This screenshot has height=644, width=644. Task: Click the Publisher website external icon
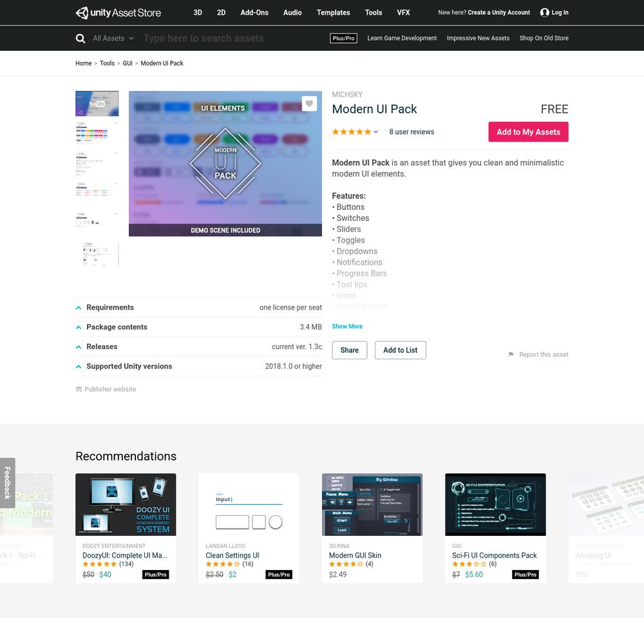coord(79,390)
